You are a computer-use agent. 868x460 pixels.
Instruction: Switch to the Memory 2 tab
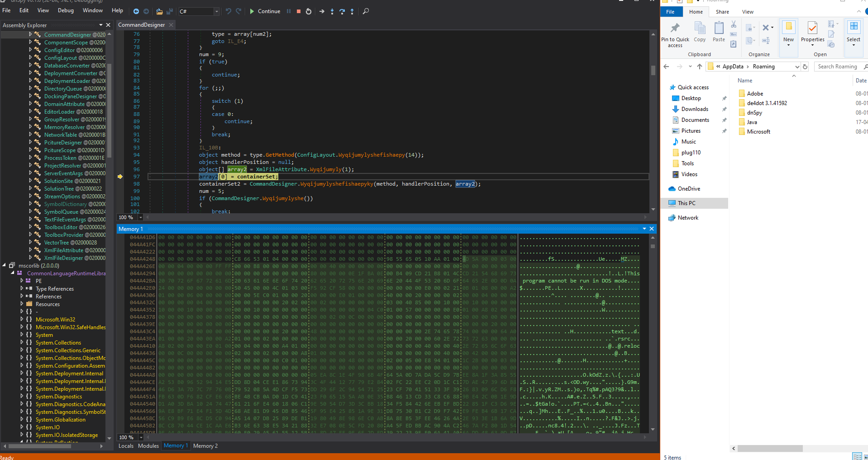[x=205, y=446]
